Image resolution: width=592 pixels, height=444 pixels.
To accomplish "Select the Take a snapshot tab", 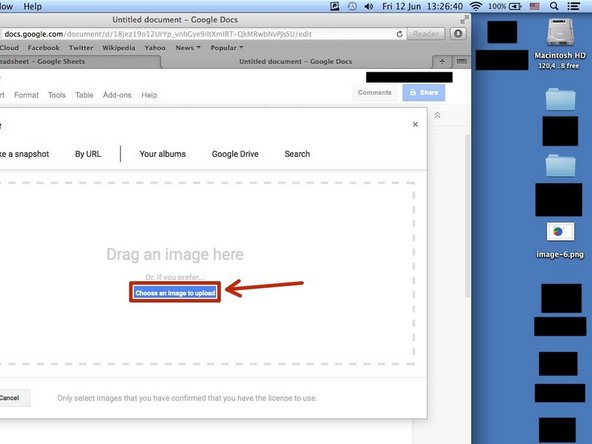I will 24,154.
